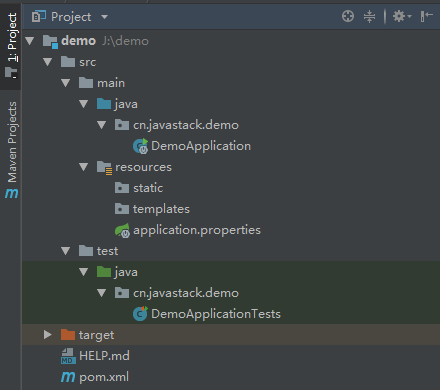Hide the Project panel with the hide icon

tap(426, 16)
